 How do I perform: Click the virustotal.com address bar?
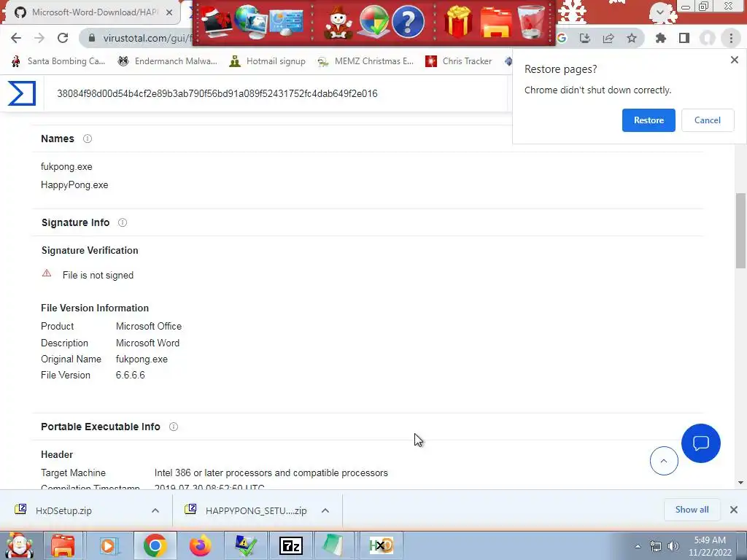click(x=147, y=38)
